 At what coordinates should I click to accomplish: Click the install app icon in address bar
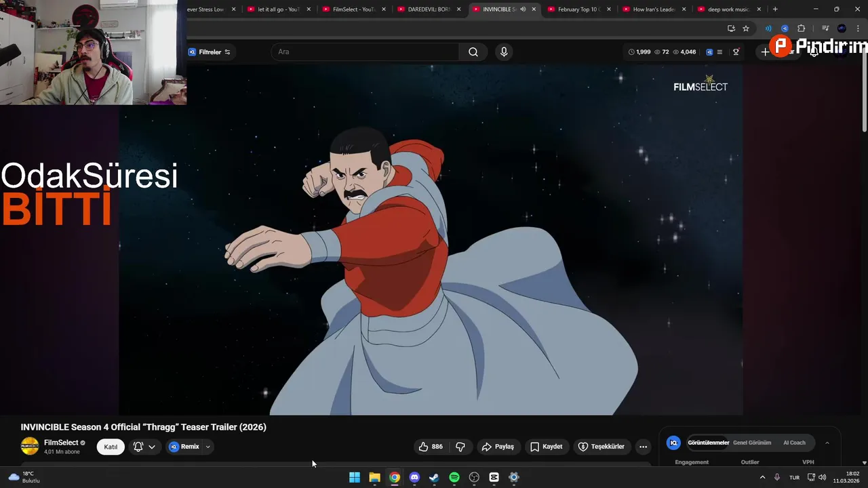pos(731,28)
